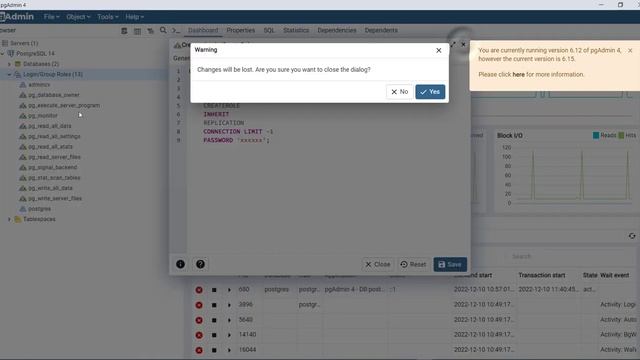
Task: Open the help question-mark icon
Action: (x=200, y=264)
